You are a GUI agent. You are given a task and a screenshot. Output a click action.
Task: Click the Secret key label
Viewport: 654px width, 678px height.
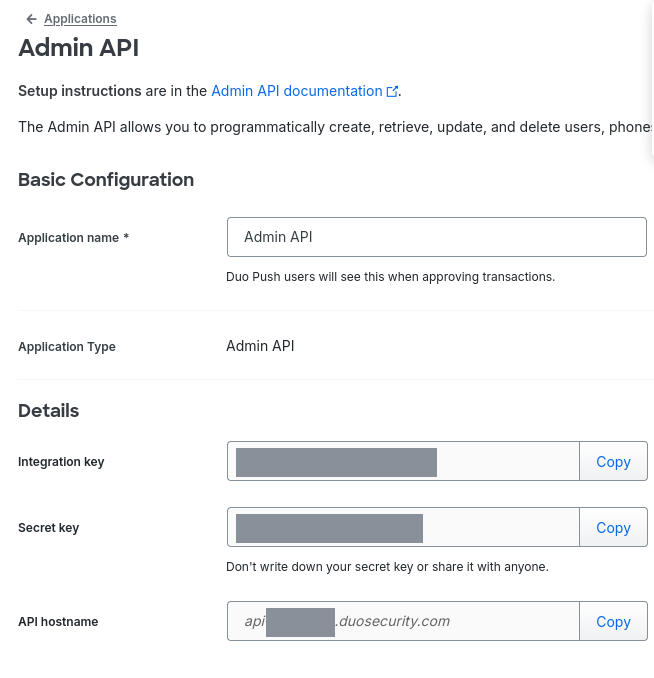click(x=48, y=528)
